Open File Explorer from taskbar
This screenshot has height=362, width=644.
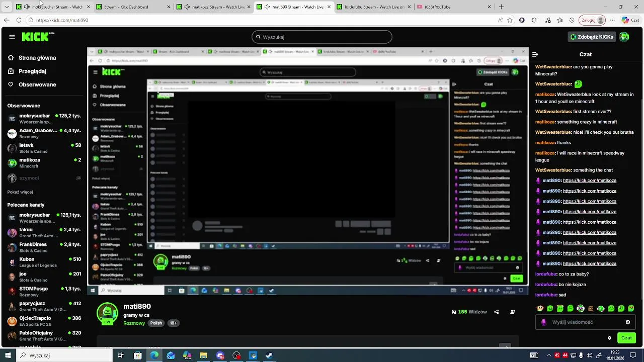click(x=203, y=355)
